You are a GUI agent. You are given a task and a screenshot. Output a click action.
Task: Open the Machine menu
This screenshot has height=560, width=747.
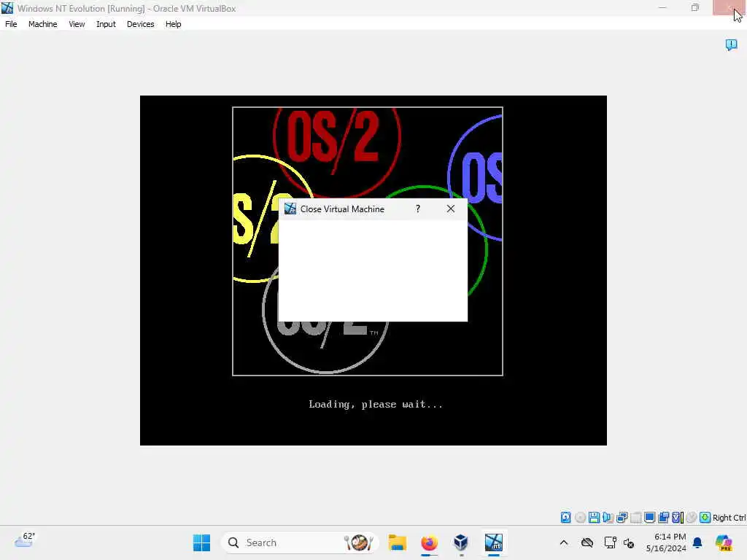pos(42,24)
